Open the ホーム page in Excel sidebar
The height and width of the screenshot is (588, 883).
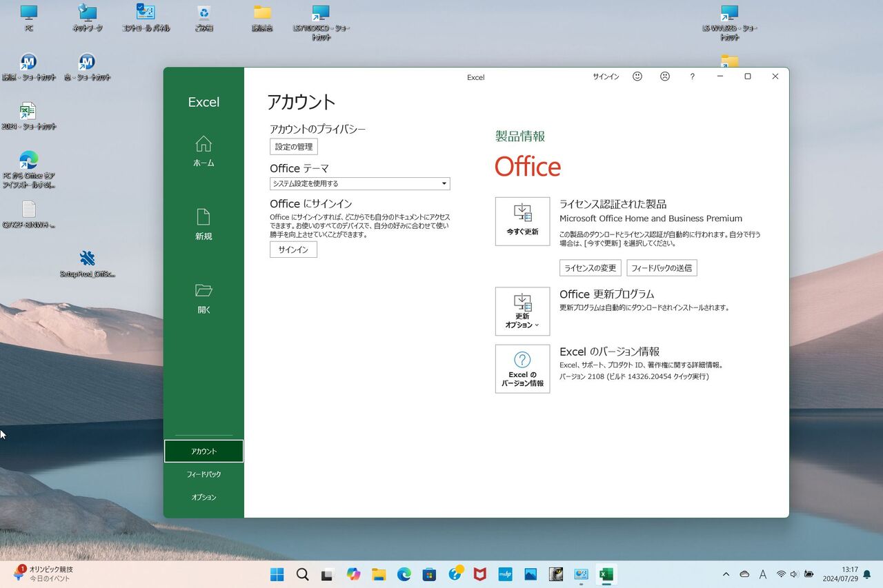click(x=204, y=152)
